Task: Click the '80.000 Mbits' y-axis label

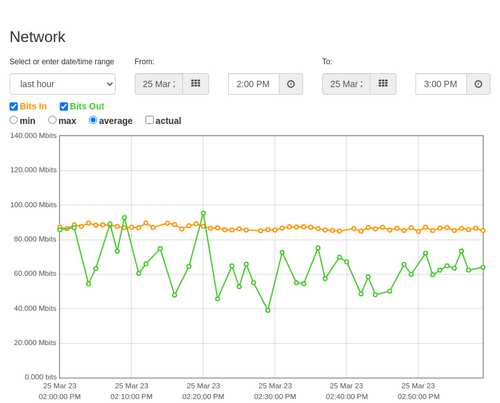Action: pyautogui.click(x=35, y=239)
